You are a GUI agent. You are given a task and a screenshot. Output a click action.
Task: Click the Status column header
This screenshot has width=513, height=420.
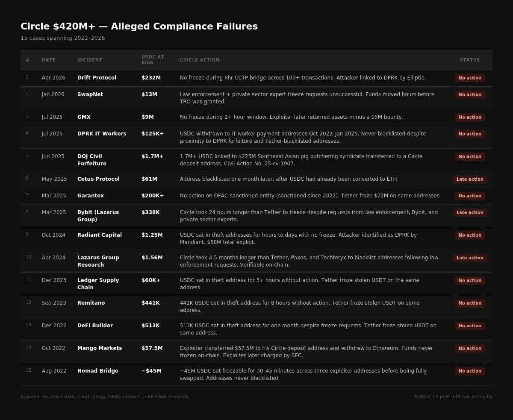pyautogui.click(x=469, y=60)
